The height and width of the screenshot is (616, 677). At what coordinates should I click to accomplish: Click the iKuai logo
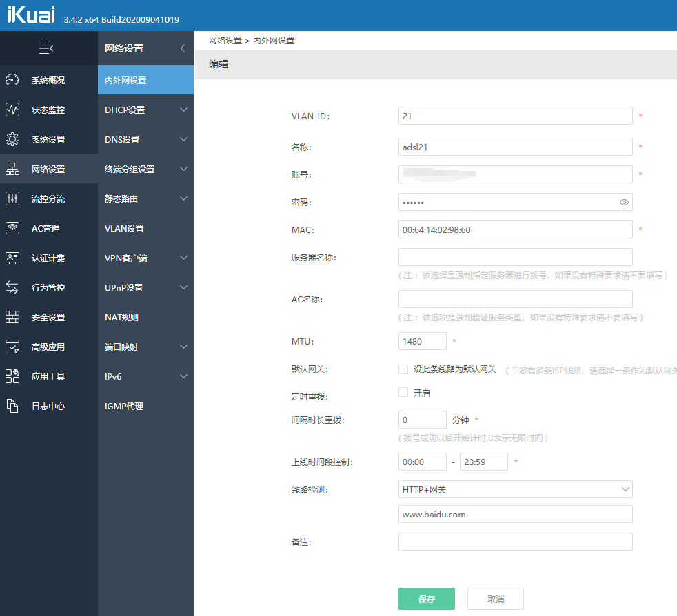pyautogui.click(x=31, y=14)
